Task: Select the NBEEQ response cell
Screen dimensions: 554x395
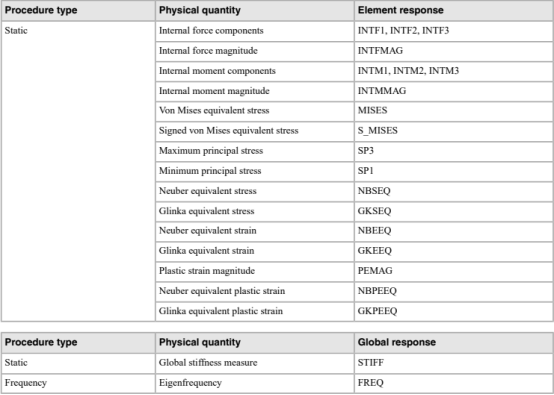Action: coord(454,231)
